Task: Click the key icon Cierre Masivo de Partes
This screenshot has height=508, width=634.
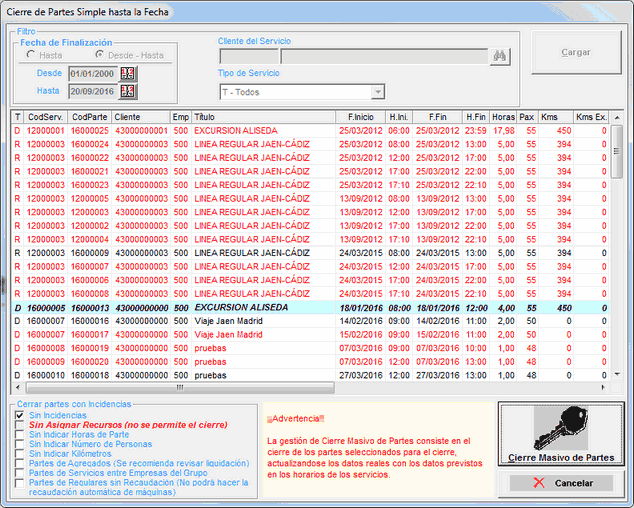Action: (x=561, y=434)
